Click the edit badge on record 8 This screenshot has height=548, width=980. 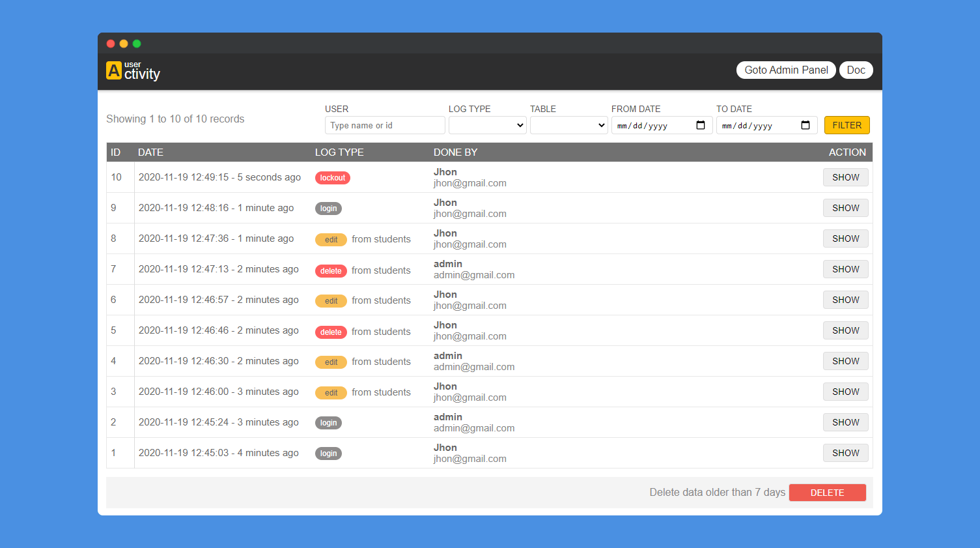point(331,239)
